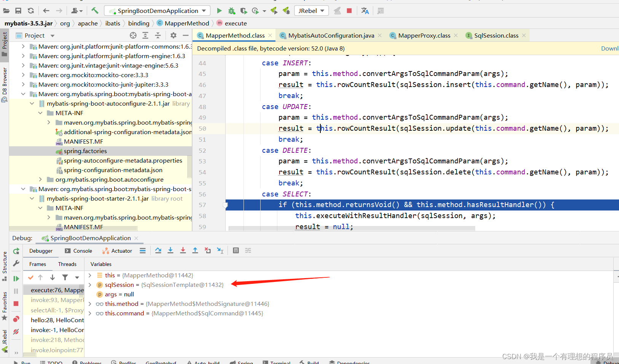Switch to MybatisAutoConfiguration.java tab

point(331,35)
